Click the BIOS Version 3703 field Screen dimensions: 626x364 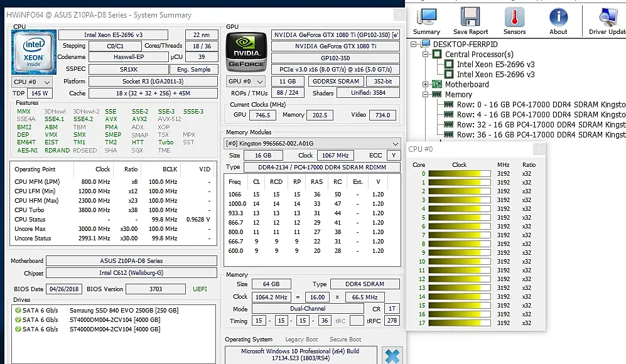click(x=156, y=289)
